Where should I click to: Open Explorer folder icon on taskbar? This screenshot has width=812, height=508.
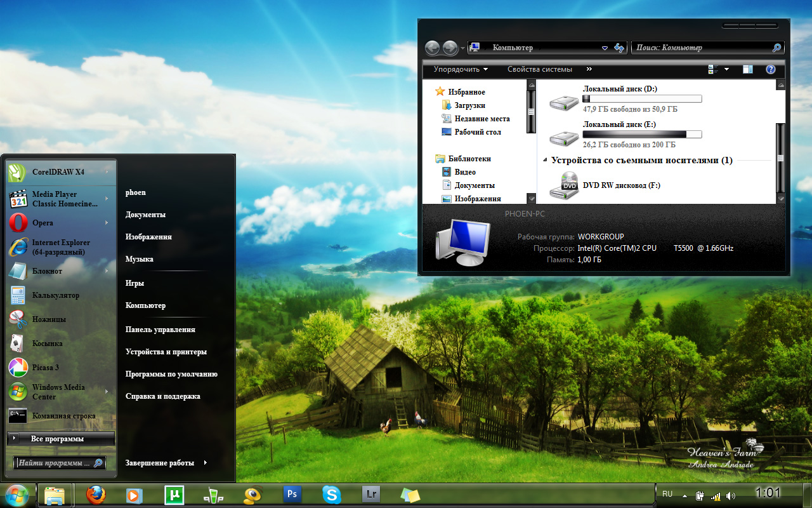click(54, 495)
